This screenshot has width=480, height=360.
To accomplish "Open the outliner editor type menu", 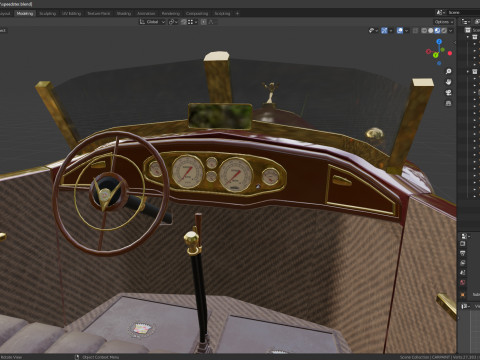I will [466, 22].
